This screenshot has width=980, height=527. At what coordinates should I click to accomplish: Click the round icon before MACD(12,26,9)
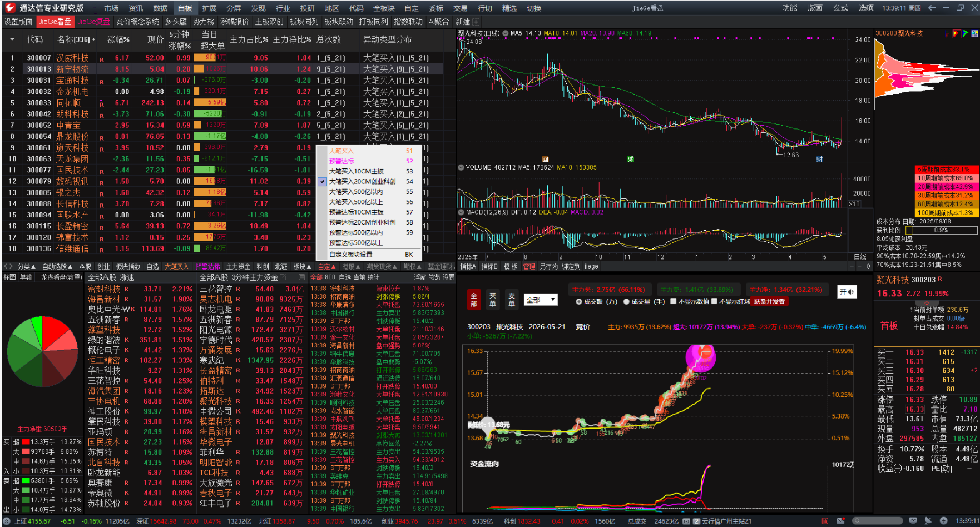[x=461, y=212]
